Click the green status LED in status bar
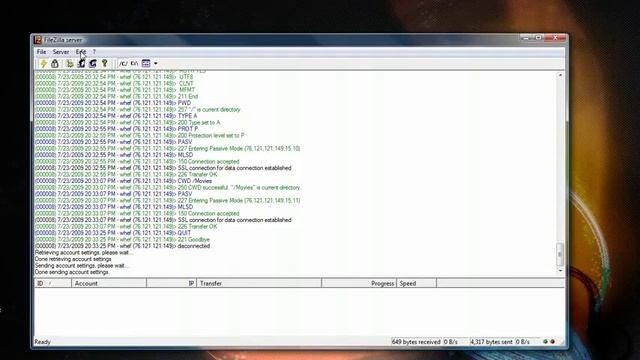The width and height of the screenshot is (640, 360). [x=545, y=342]
